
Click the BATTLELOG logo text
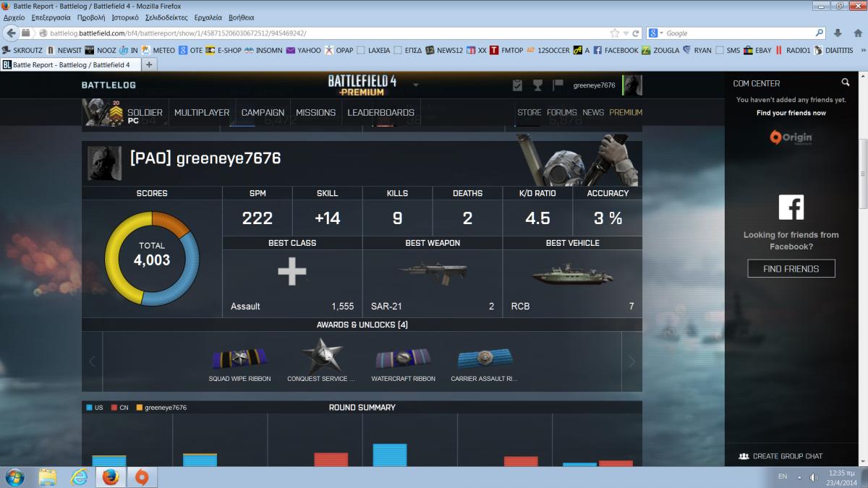109,85
